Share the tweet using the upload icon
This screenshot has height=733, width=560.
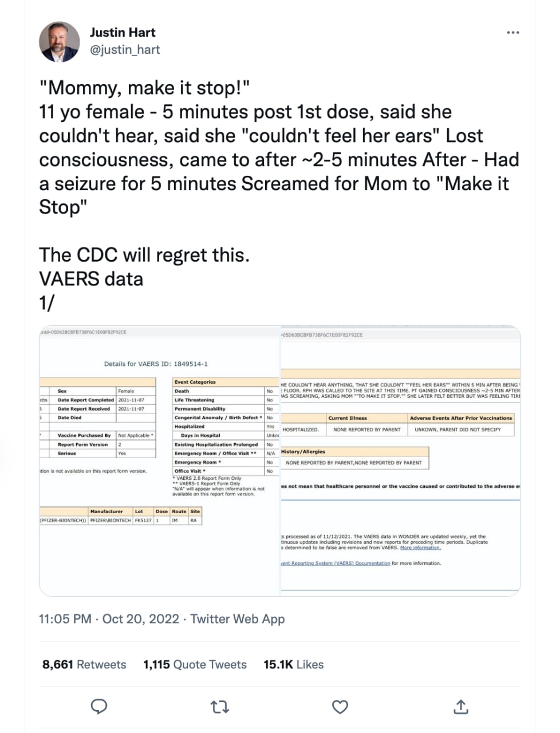pos(460,707)
